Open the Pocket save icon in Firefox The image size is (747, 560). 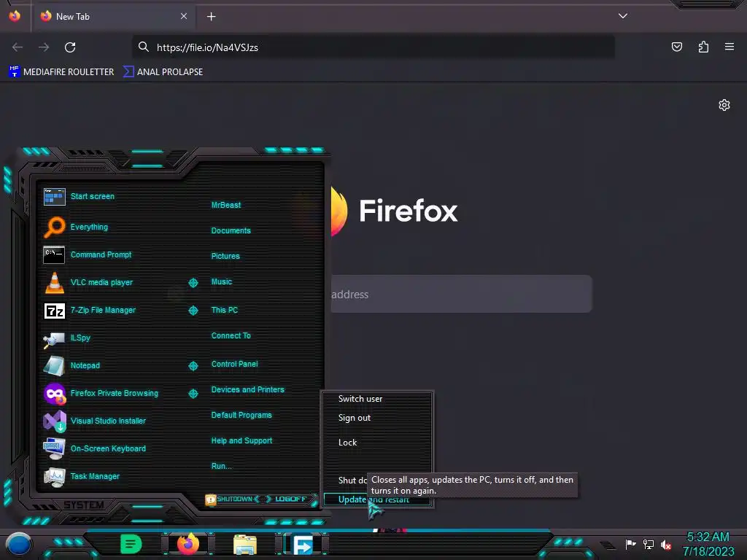pyautogui.click(x=676, y=47)
